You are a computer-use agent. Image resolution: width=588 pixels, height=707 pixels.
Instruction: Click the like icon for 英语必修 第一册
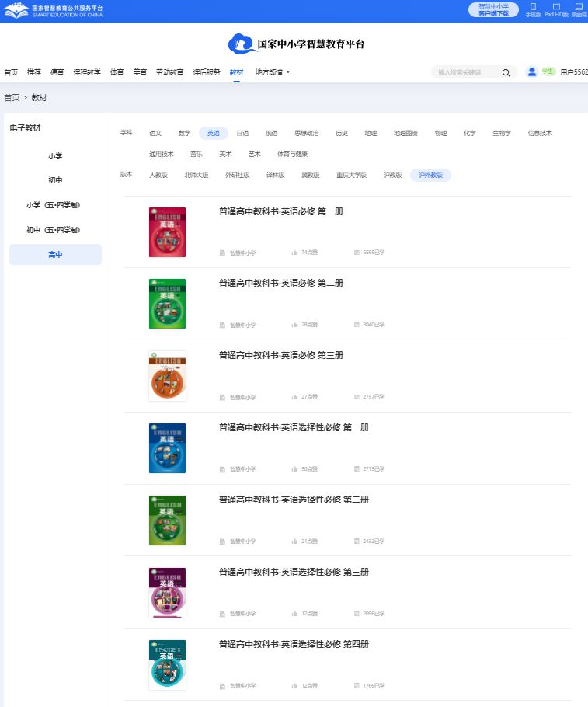point(295,252)
